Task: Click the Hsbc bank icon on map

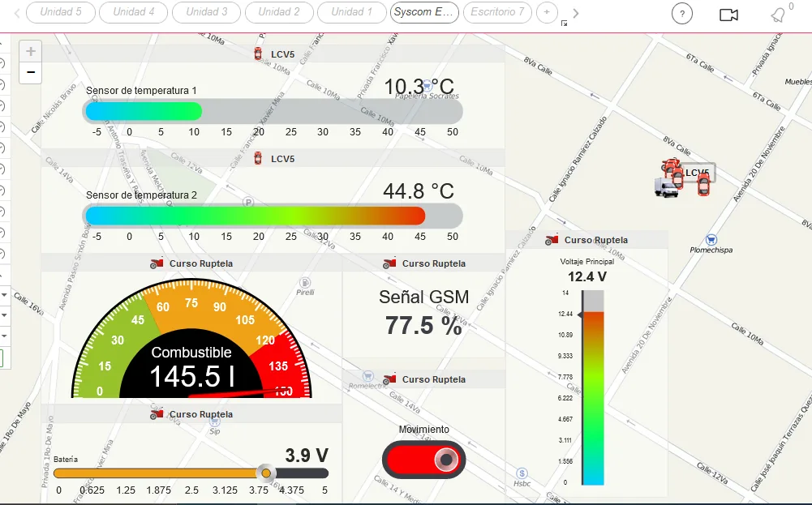Action: tap(522, 473)
